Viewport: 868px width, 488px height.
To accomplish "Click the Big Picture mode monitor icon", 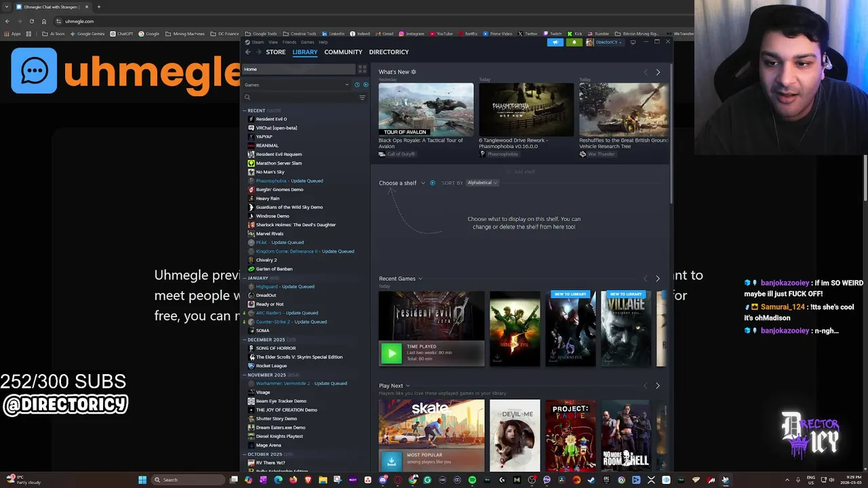I will pyautogui.click(x=633, y=42).
